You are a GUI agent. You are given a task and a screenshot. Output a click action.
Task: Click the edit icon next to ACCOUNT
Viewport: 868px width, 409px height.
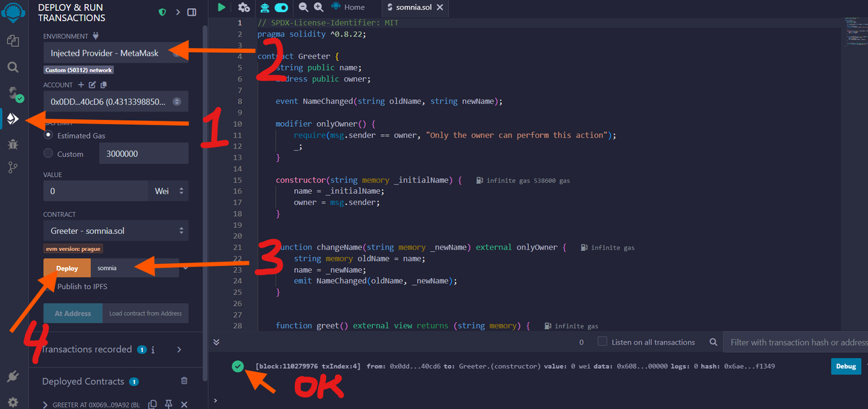92,85
